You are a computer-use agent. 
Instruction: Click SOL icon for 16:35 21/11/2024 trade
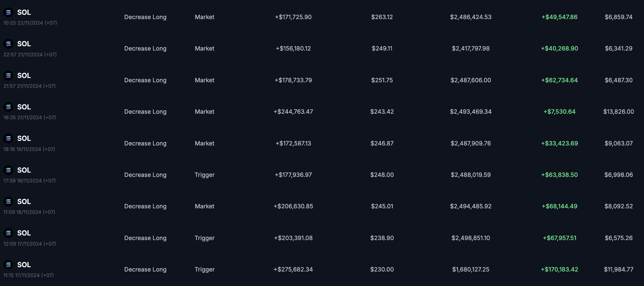click(8, 107)
